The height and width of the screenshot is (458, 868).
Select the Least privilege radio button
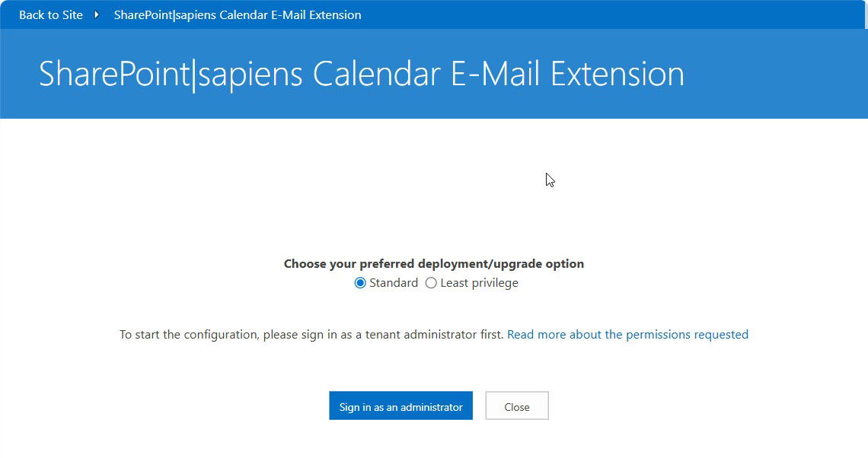tap(431, 283)
